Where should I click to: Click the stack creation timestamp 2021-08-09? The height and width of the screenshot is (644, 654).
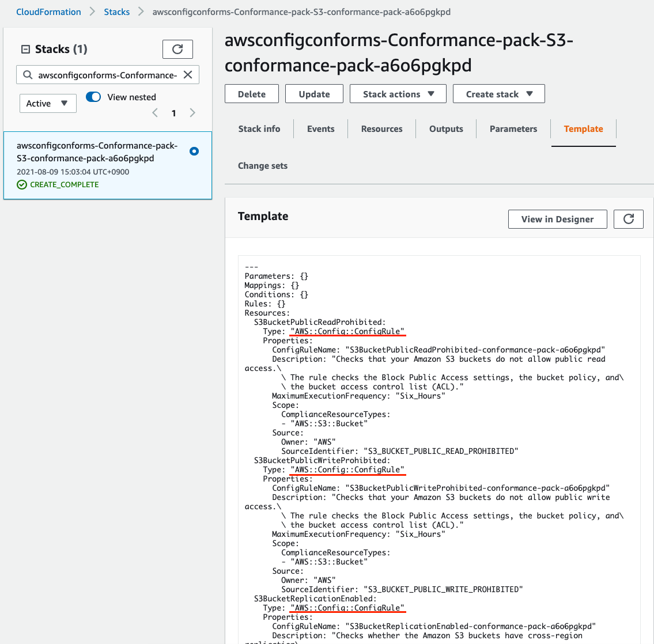click(x=73, y=172)
